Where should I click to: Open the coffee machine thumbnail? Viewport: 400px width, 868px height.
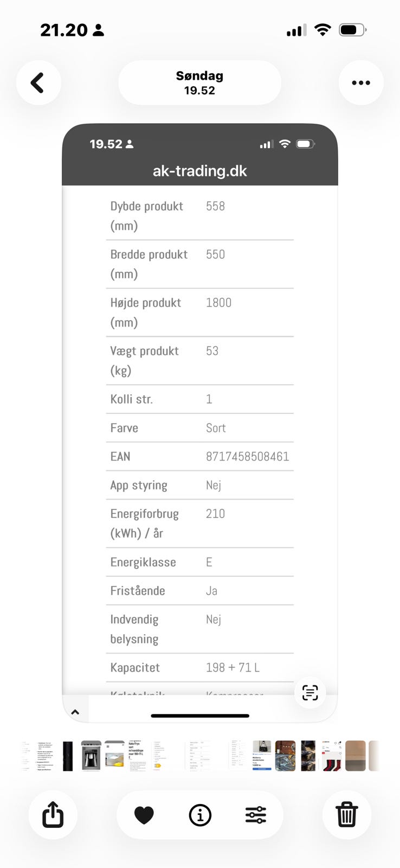[91, 756]
